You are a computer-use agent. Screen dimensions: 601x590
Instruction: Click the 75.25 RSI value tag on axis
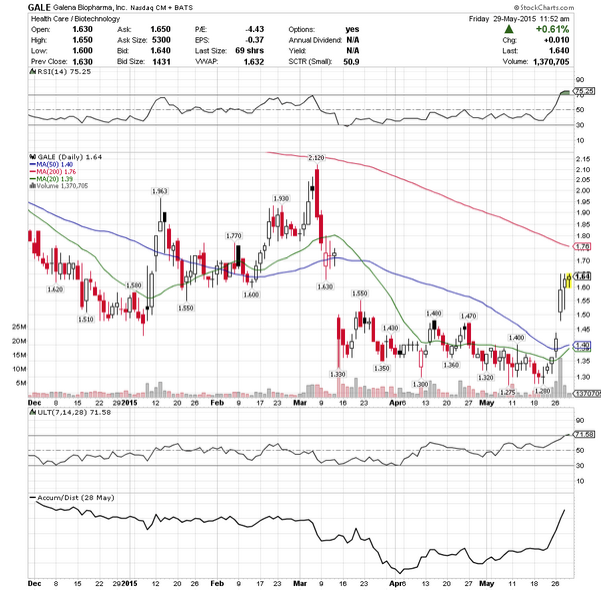[x=585, y=91]
